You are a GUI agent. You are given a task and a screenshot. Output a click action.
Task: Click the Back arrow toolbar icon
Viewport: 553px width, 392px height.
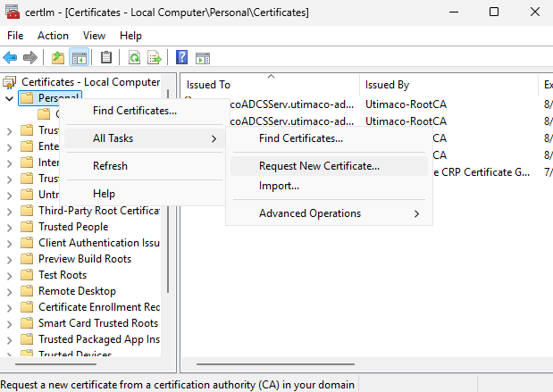[x=11, y=58]
